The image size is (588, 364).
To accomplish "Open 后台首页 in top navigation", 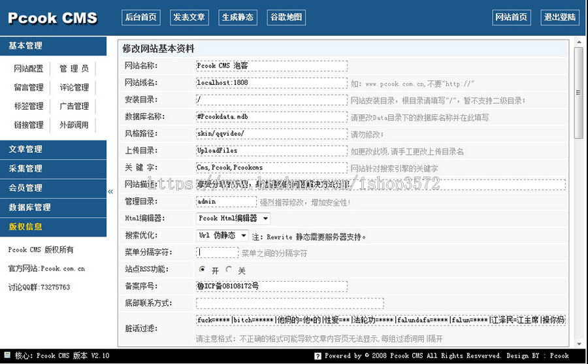I will click(x=141, y=17).
